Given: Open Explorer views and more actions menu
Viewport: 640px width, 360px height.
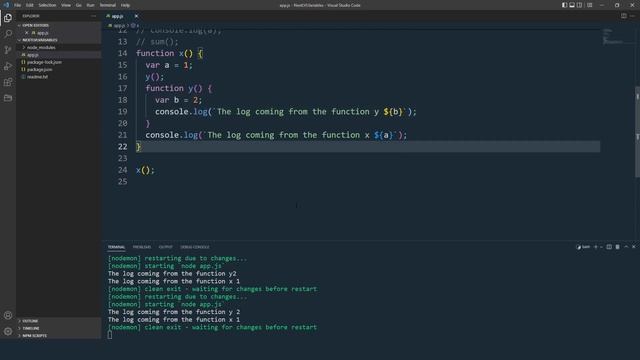Looking at the screenshot, I should pos(93,16).
